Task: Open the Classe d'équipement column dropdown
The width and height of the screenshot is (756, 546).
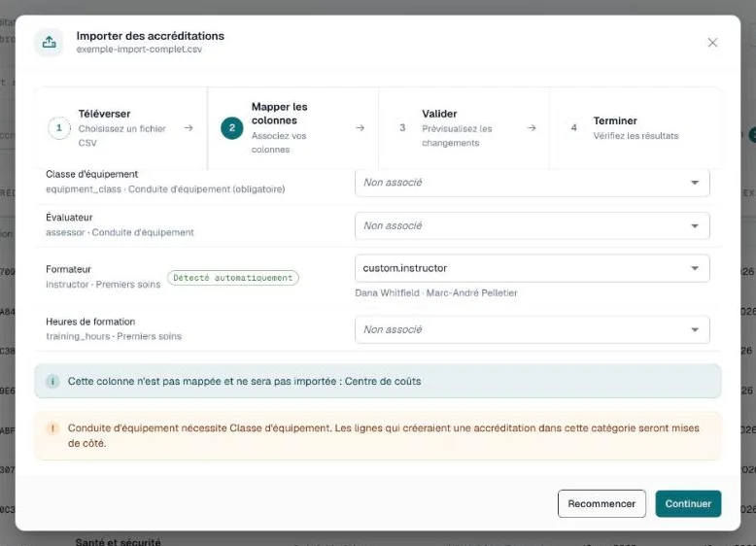Action: pos(532,183)
